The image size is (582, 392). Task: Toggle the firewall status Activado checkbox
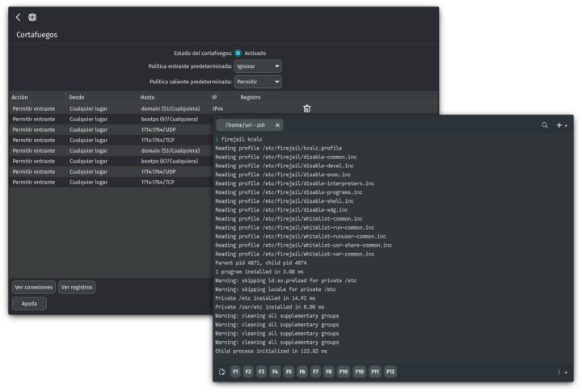click(x=238, y=53)
